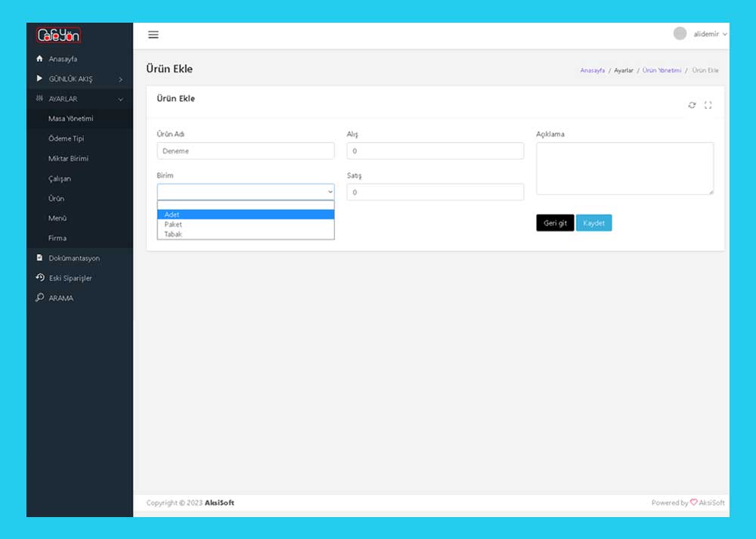Go to Ödeme Tipi in the sidebar
The width and height of the screenshot is (756, 539).
coord(66,138)
